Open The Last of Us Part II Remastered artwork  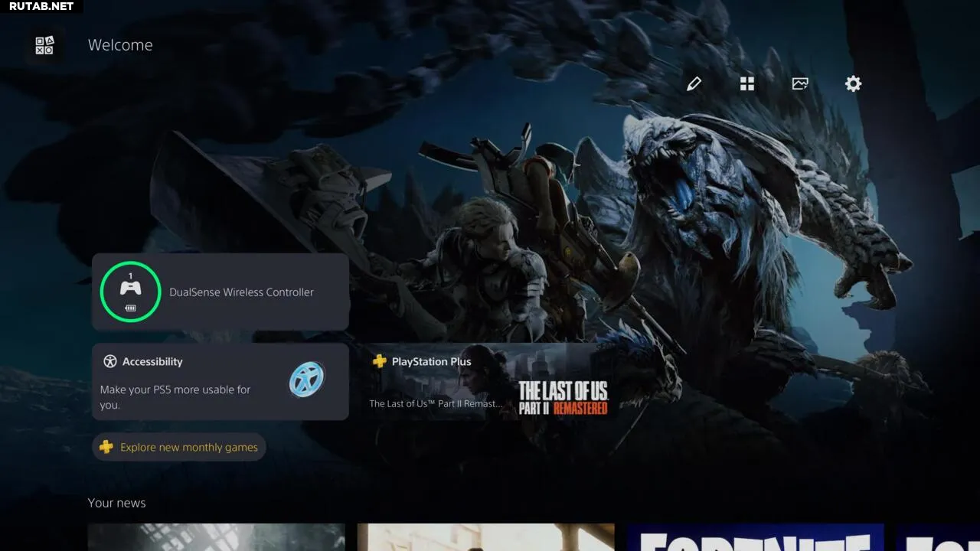[x=563, y=398]
